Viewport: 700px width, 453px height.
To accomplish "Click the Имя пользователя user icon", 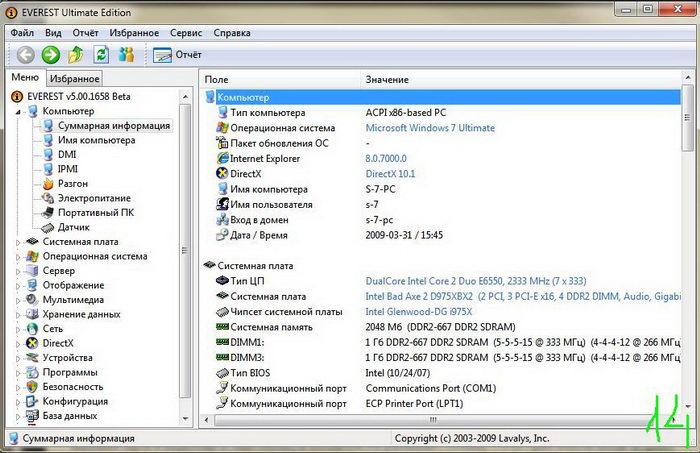I will (x=222, y=204).
